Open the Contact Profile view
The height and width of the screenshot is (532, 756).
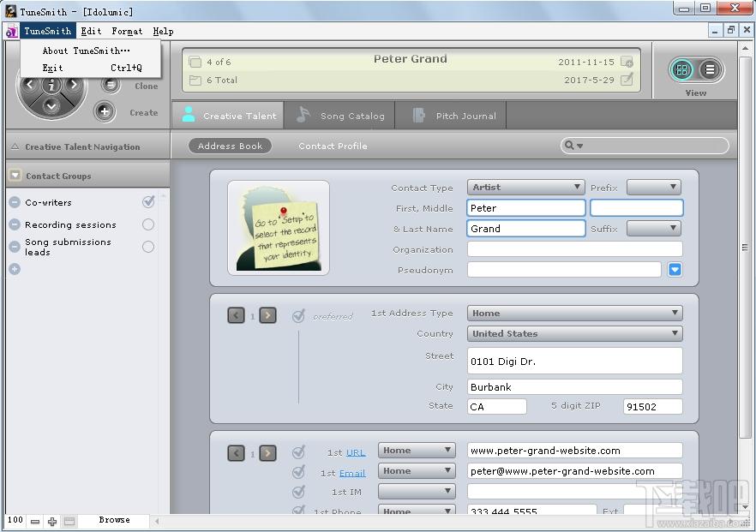click(x=333, y=146)
